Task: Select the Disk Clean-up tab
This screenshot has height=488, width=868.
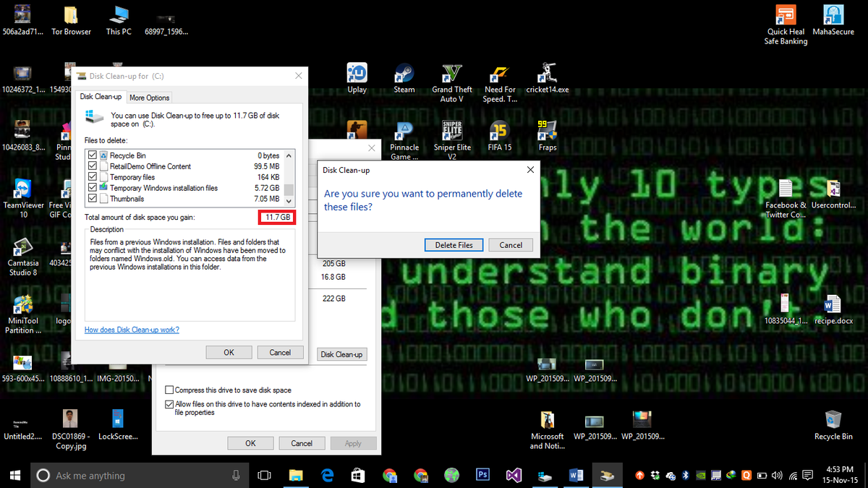Action: [x=100, y=96]
